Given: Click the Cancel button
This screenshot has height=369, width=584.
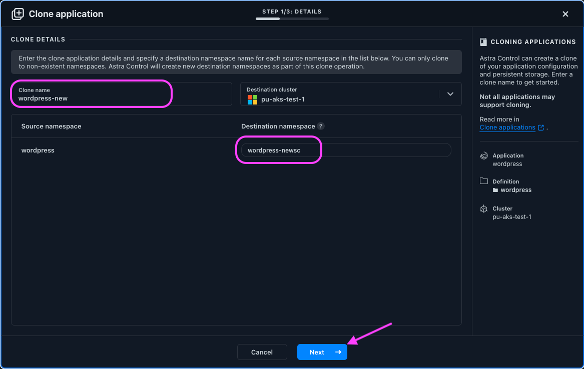Looking at the screenshot, I should coord(262,352).
